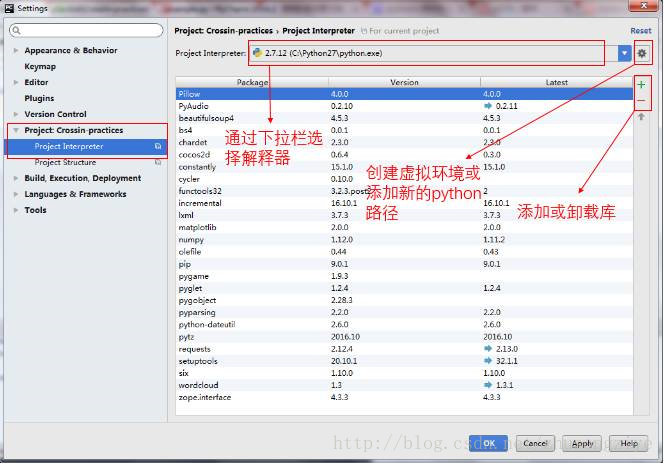Select the pygobject package row
The height and width of the screenshot is (463, 664).
coord(404,300)
